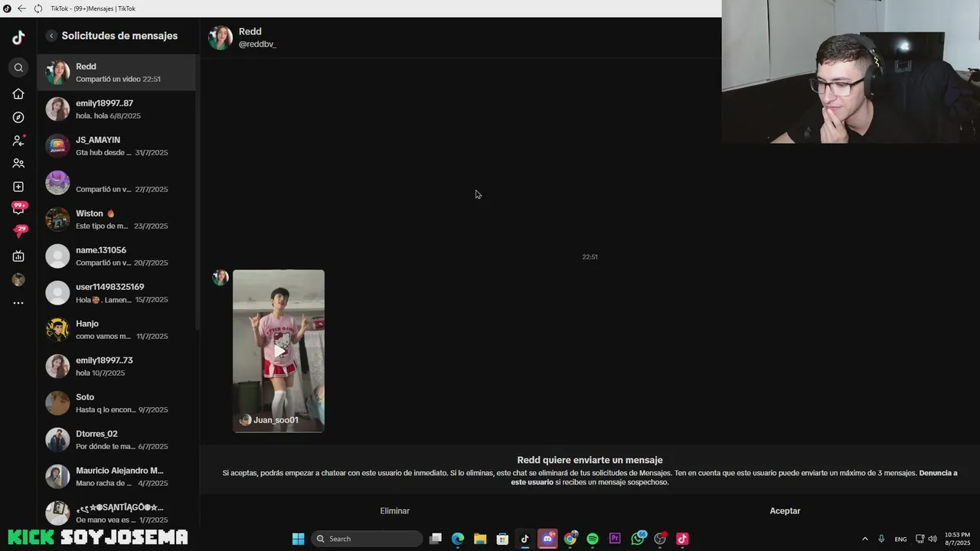The image size is (980, 551).
Task: Open Microsoft Store from the taskbar
Action: [502, 539]
